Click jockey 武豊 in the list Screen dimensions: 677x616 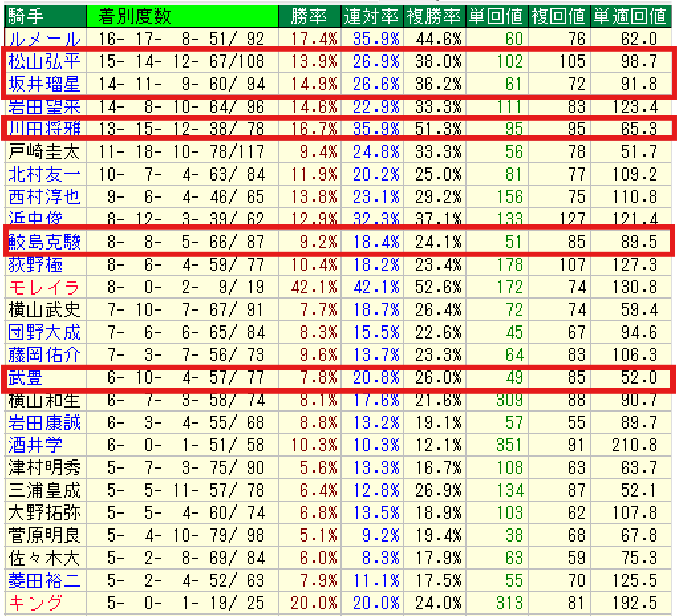(26, 378)
